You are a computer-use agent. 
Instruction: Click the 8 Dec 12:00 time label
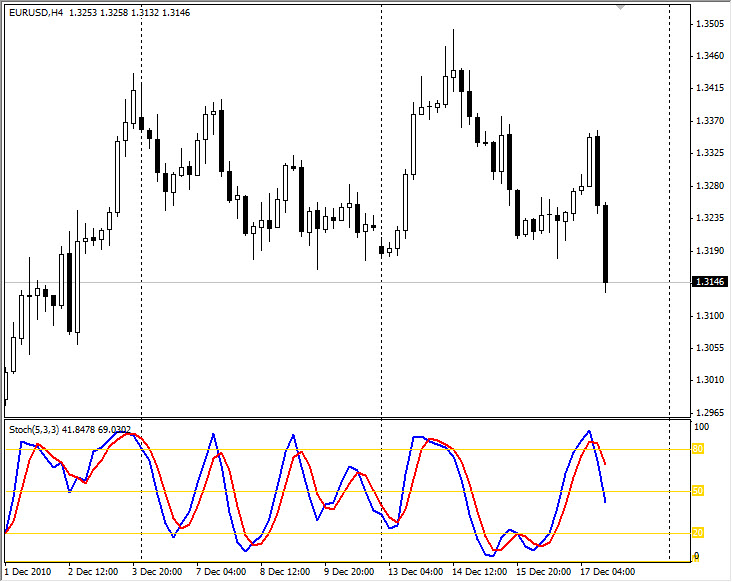pyautogui.click(x=285, y=572)
